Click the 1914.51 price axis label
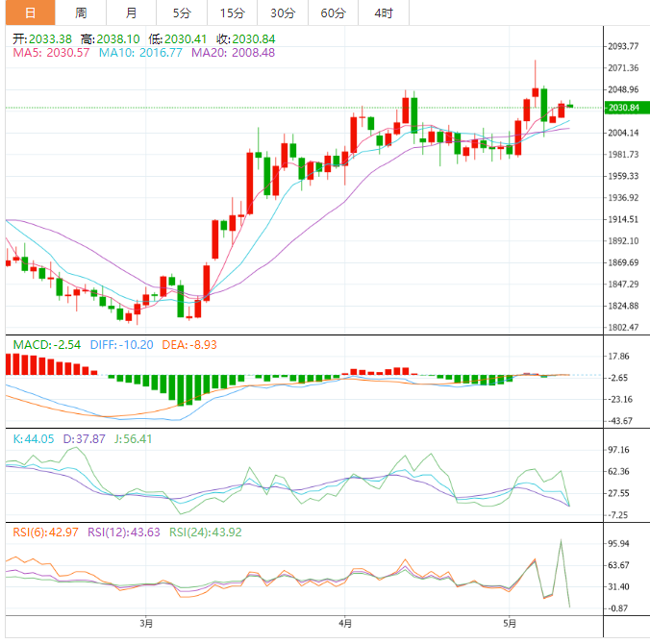 coord(623,219)
